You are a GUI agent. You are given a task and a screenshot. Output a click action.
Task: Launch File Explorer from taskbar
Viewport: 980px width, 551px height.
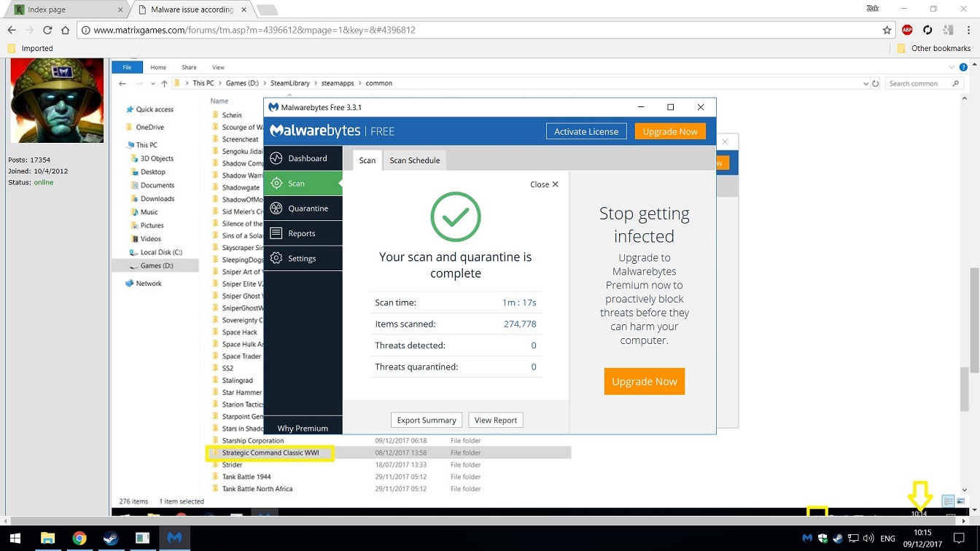coord(47,538)
